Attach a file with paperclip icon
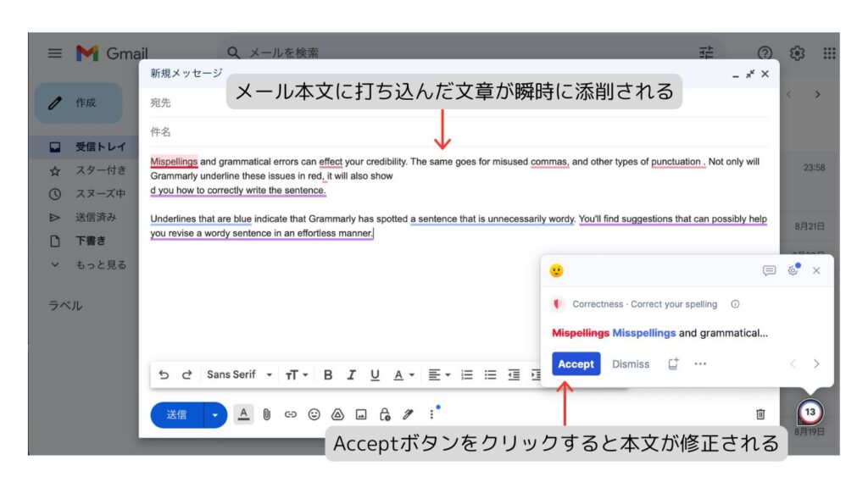This screenshot has height=488, width=868. pos(267,414)
